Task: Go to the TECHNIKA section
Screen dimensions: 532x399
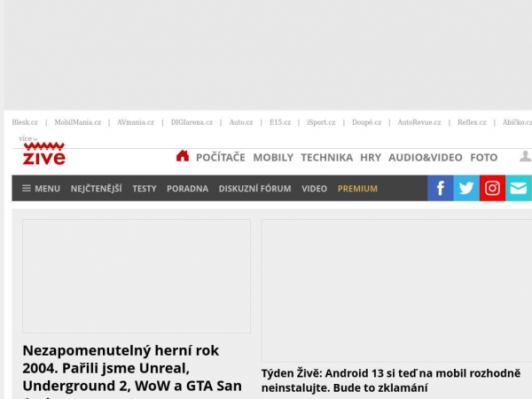Action: click(326, 157)
